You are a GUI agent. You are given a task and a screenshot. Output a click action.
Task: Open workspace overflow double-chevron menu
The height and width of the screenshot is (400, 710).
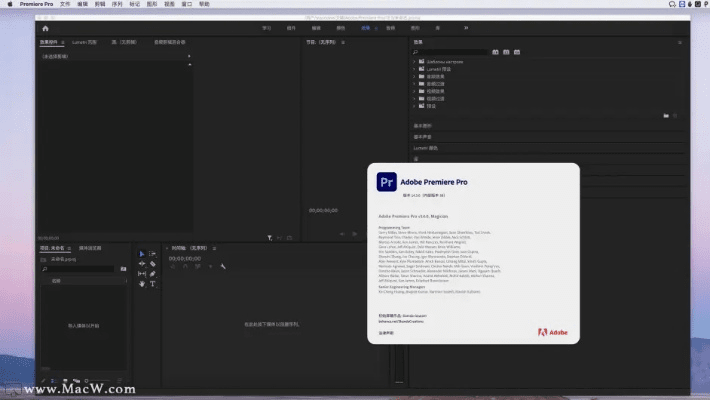(466, 28)
